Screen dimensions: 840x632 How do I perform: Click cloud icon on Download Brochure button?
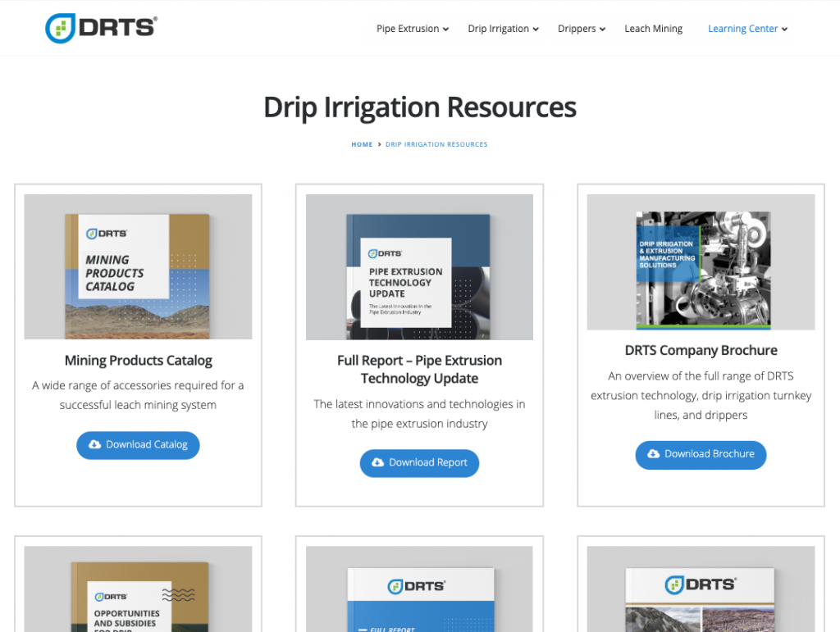654,454
